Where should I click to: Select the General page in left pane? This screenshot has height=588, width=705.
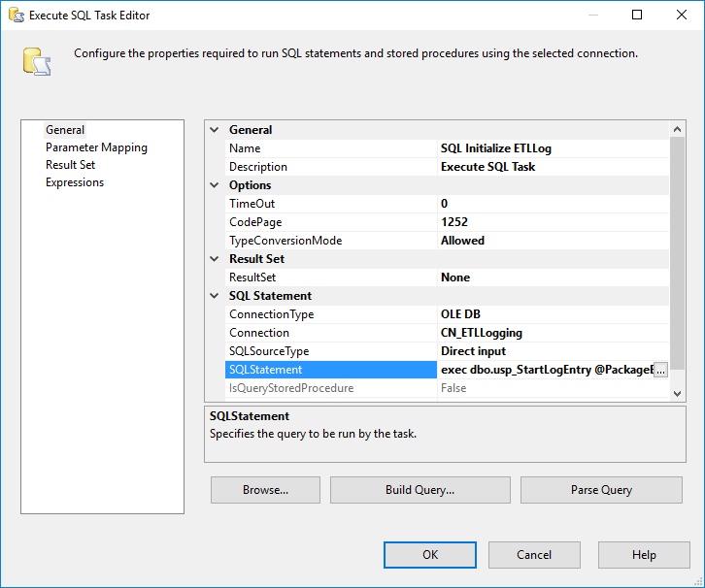click(65, 130)
